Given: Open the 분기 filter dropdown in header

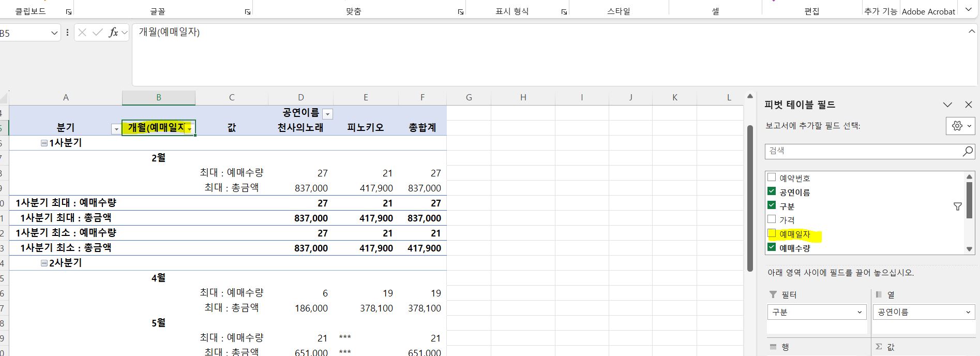Looking at the screenshot, I should click(116, 129).
